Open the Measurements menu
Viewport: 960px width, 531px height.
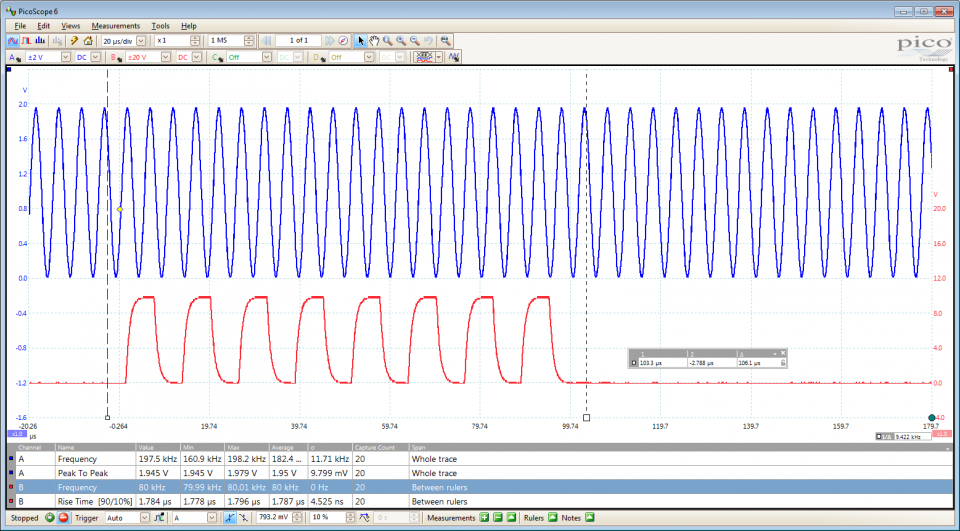coord(115,25)
